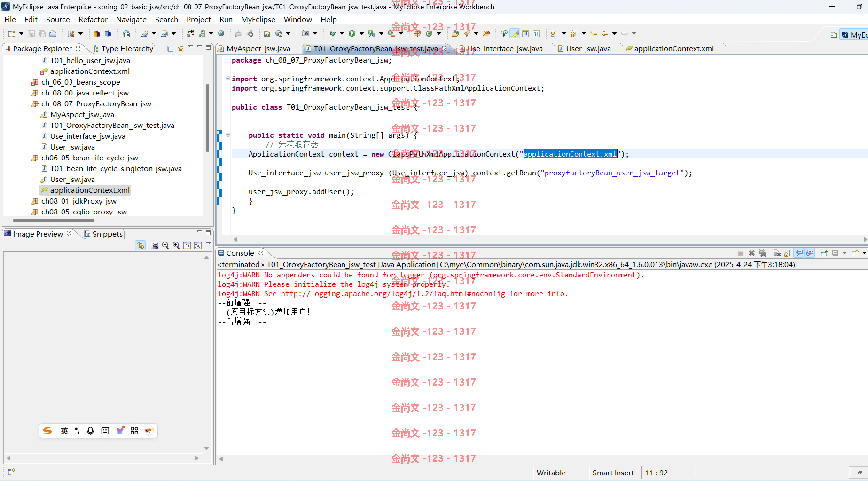Close the Console view tab
Viewport: 868px width, 481px height.
(x=260, y=253)
